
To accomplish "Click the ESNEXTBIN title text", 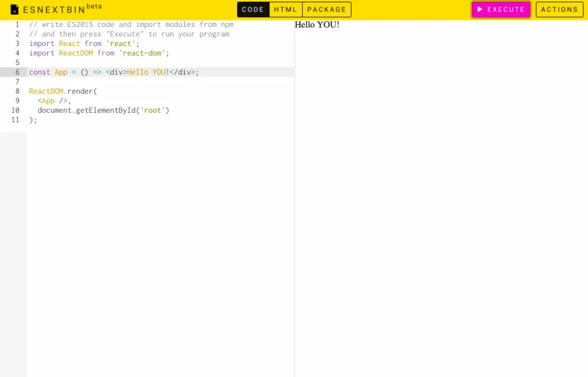I will [x=54, y=10].
